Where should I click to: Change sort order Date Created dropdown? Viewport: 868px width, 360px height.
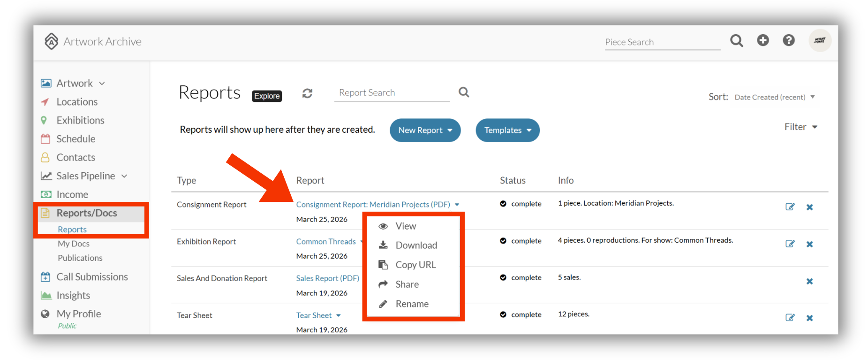[775, 97]
